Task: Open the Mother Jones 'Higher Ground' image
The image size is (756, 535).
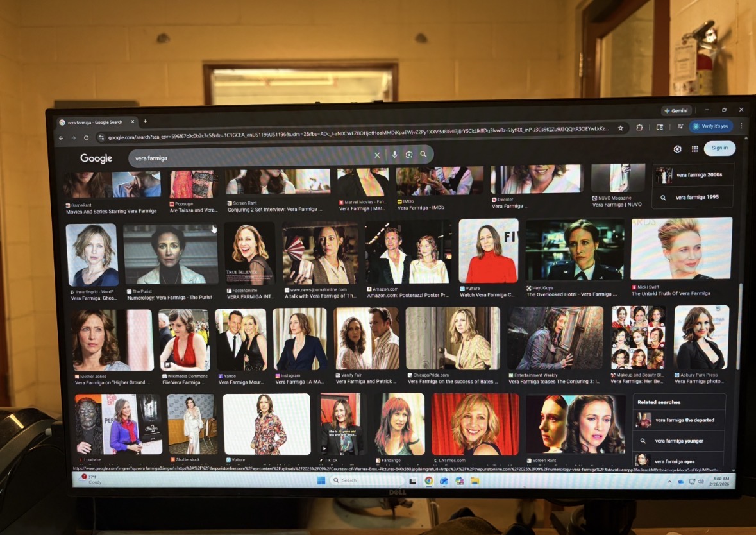Action: pyautogui.click(x=112, y=340)
